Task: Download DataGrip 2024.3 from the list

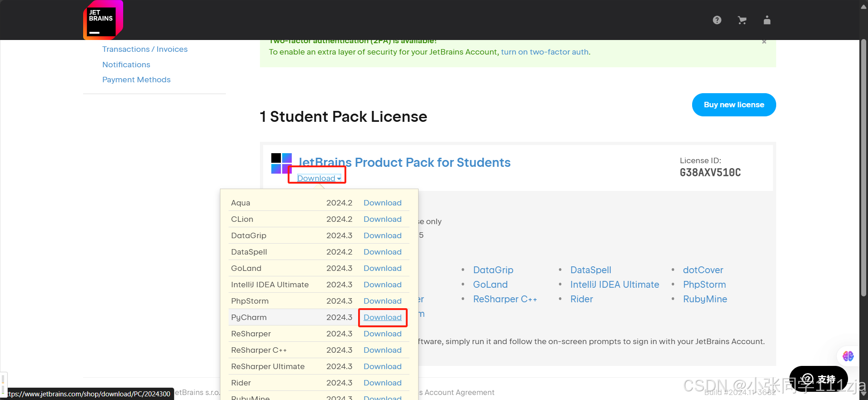Action: 383,235
